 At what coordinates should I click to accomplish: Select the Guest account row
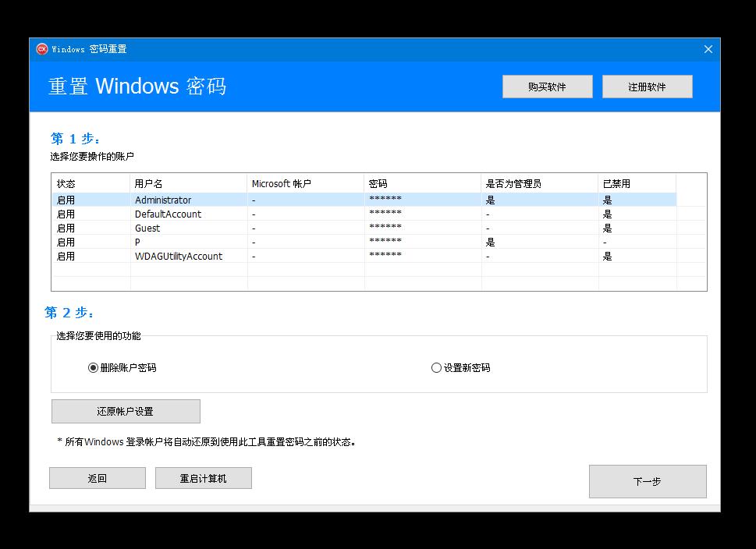click(x=364, y=228)
